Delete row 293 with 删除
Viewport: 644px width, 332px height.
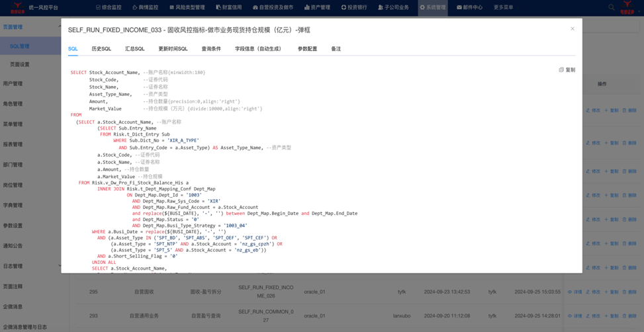(629, 316)
